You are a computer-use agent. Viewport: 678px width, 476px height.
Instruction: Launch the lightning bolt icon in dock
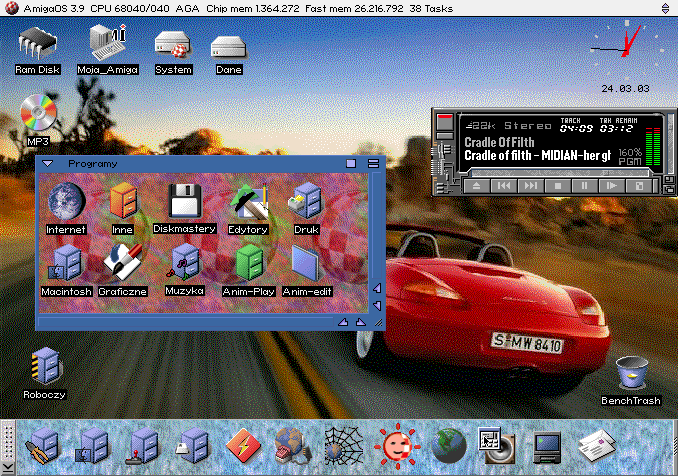click(243, 447)
